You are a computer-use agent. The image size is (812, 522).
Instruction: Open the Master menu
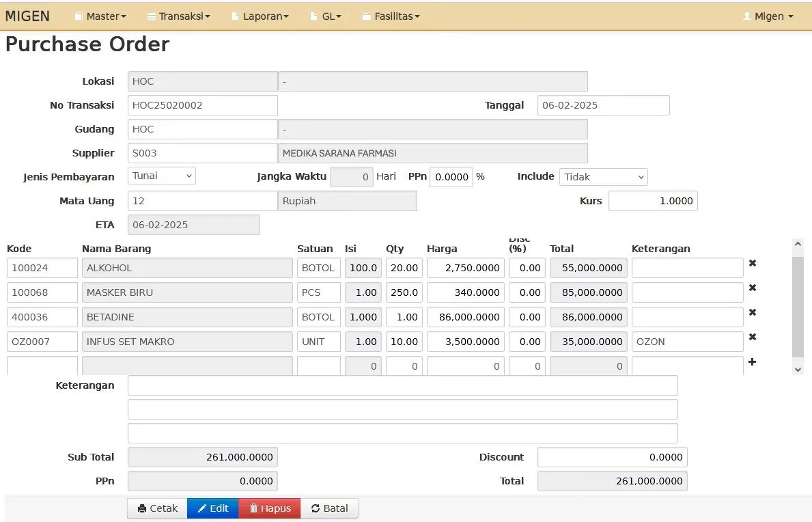point(100,16)
